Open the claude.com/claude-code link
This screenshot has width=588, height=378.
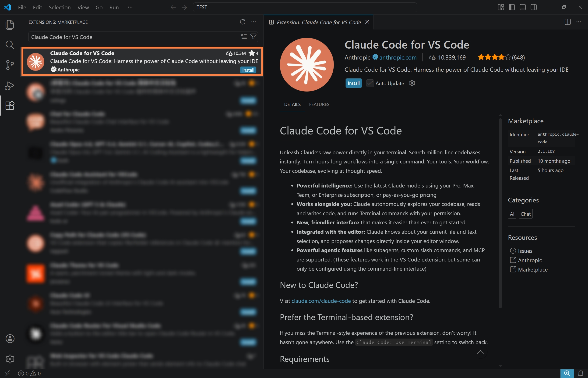(x=321, y=301)
